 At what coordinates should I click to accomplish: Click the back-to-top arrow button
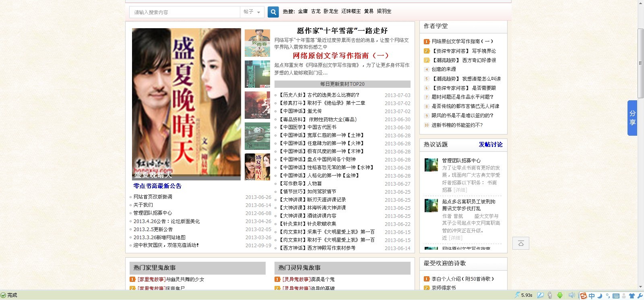(521, 243)
